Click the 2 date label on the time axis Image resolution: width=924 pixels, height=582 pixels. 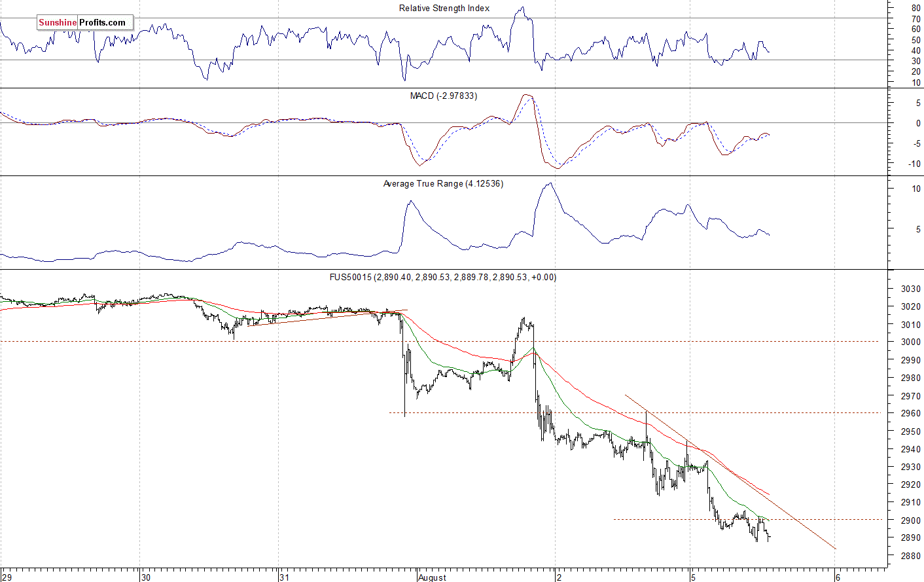tap(559, 577)
